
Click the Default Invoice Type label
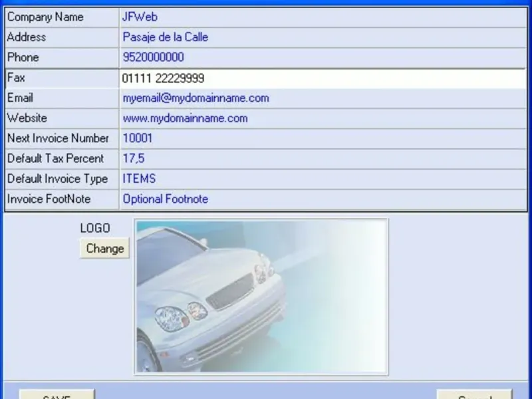pyautogui.click(x=57, y=179)
